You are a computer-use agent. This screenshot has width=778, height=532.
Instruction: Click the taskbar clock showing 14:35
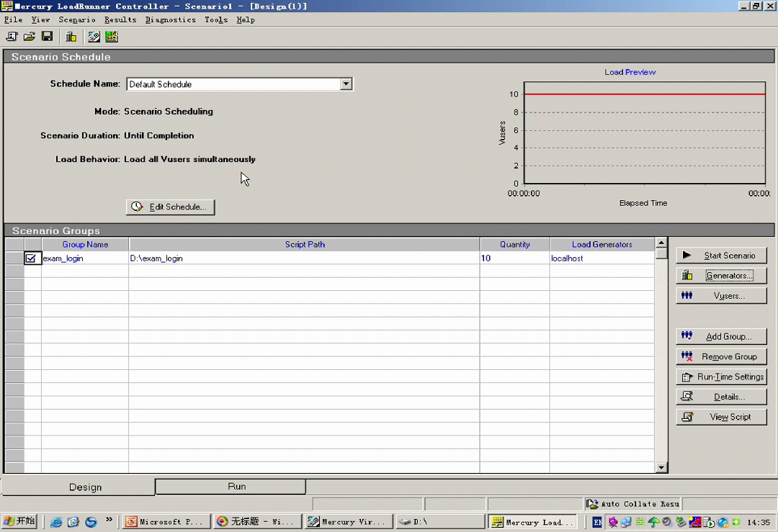click(x=758, y=522)
